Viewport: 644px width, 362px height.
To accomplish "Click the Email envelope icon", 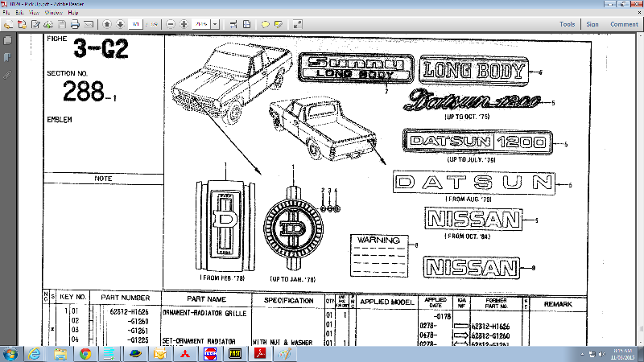I will point(89,25).
